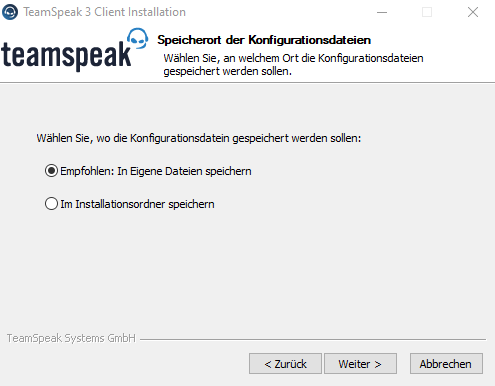The height and width of the screenshot is (386, 495).
Task: Click the 'Wählen Sie, wo die Konfigurationsdatein' instruction
Action: [199, 138]
